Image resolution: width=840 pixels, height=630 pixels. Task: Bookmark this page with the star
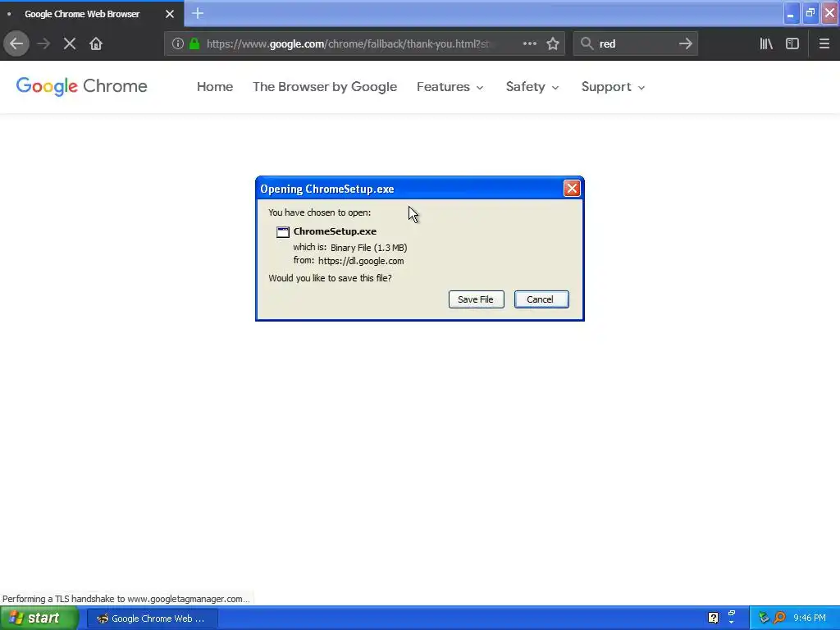[x=553, y=43]
